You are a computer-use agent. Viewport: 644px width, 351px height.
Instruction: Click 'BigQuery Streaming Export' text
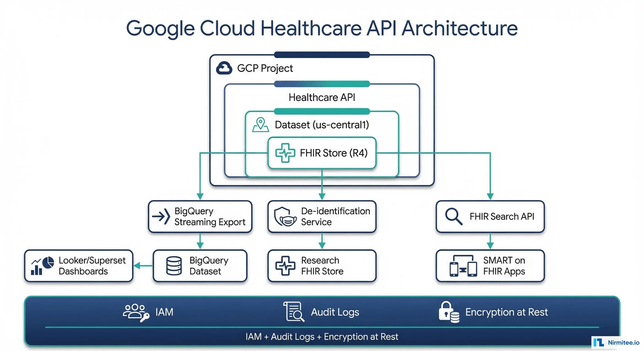(210, 216)
